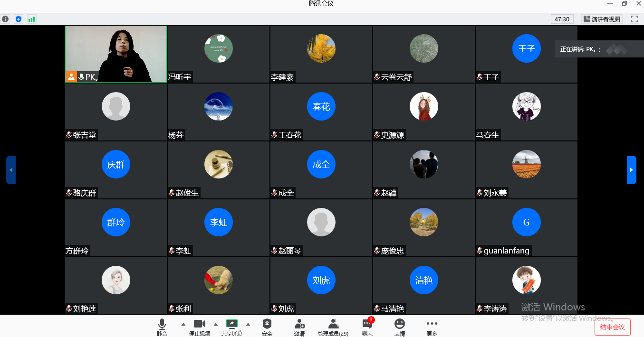Viewport: 644px width, 337px height.
Task: Toggle the fullscreen icon
Action: click(634, 19)
